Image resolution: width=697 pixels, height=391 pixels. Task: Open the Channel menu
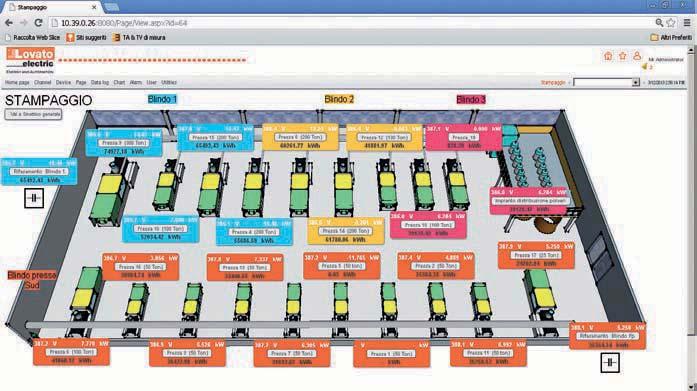pos(43,83)
